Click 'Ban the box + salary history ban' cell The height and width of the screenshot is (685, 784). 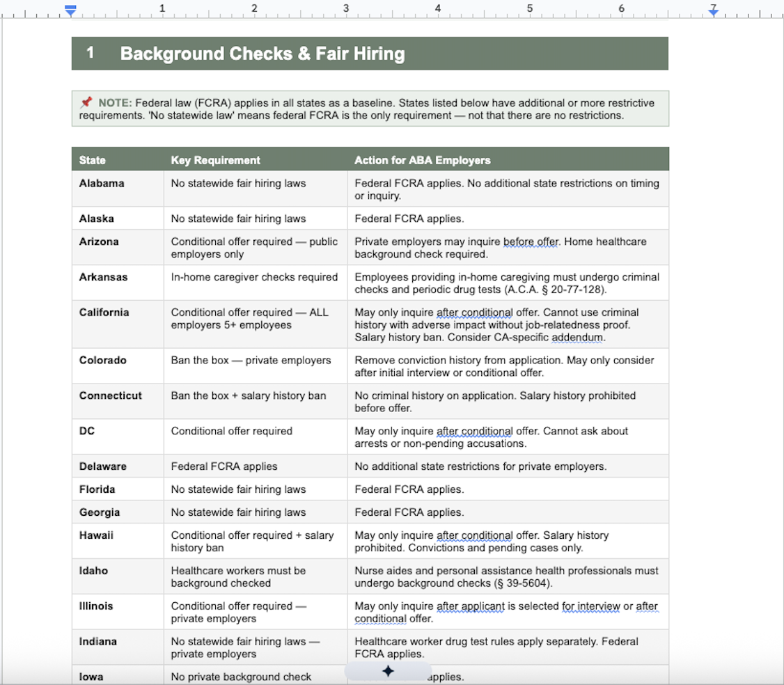[256, 402]
